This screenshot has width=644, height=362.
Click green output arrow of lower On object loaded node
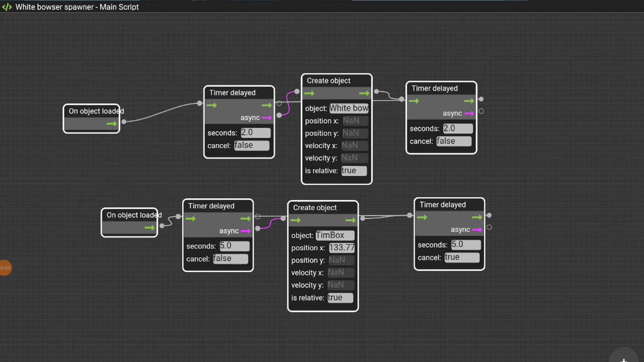coord(149,228)
